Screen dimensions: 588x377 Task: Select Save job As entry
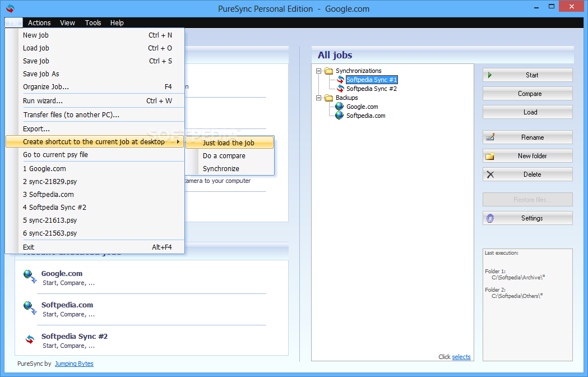click(95, 74)
